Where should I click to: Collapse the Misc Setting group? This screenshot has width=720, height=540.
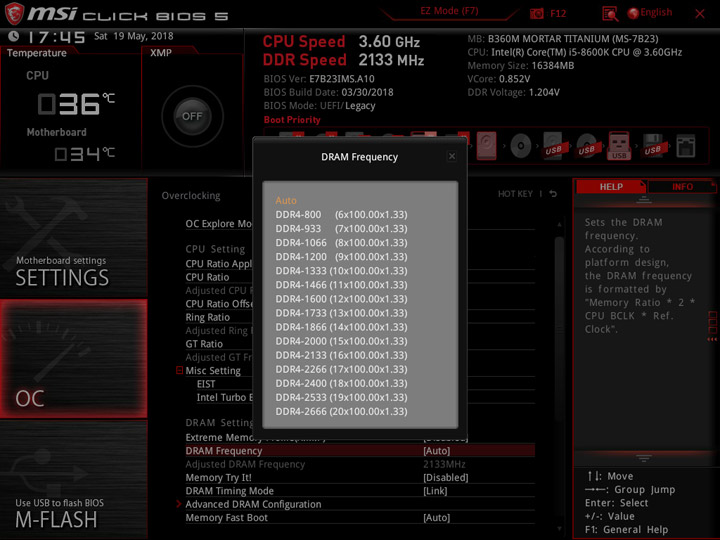pyautogui.click(x=180, y=370)
